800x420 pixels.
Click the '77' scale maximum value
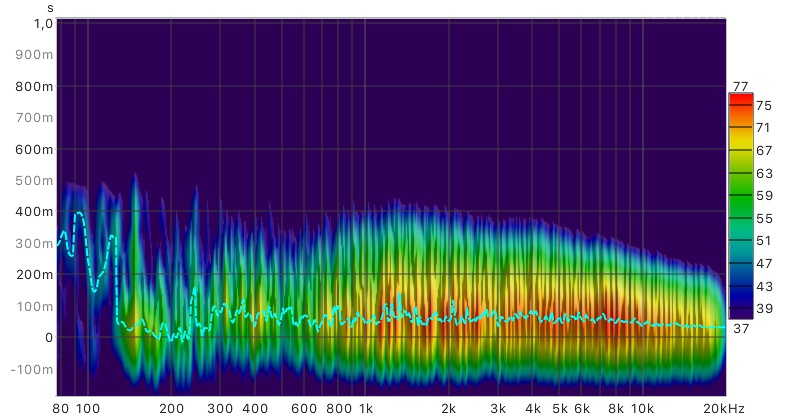tap(740, 87)
